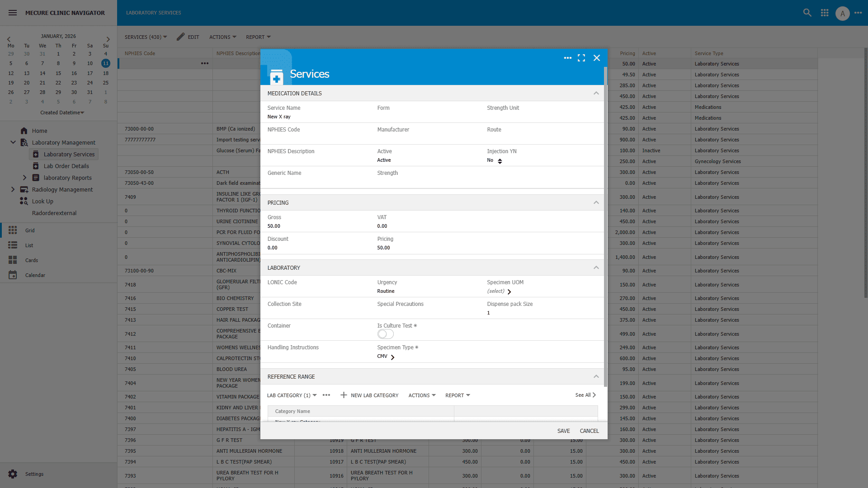Switch to List view in the sidebar
Image resolution: width=868 pixels, height=488 pixels.
pos(29,245)
